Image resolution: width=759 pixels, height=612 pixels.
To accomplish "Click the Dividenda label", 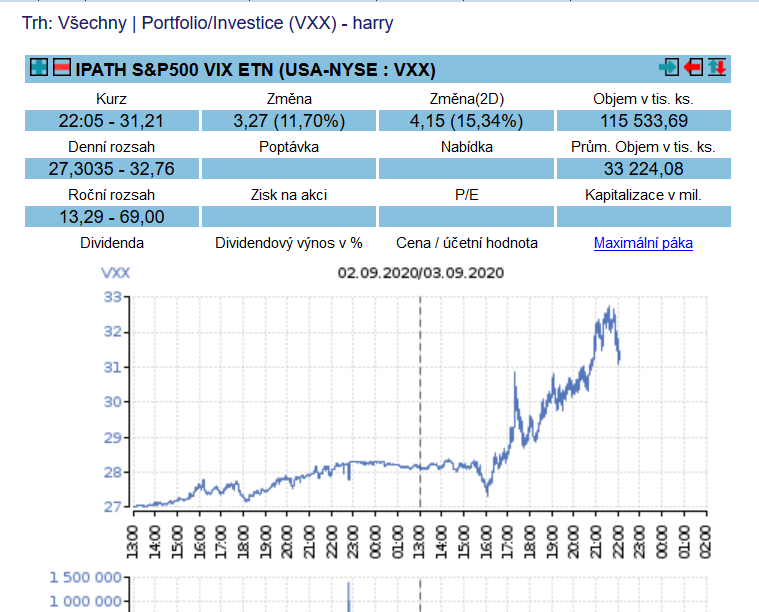I will (112, 243).
